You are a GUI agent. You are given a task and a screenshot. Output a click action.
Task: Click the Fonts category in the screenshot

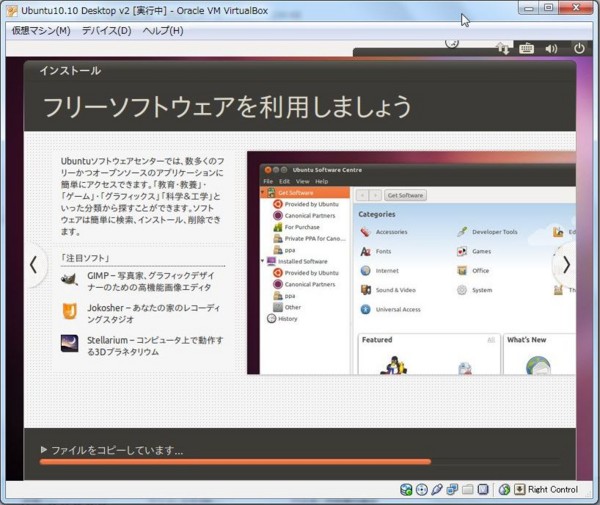376,251
